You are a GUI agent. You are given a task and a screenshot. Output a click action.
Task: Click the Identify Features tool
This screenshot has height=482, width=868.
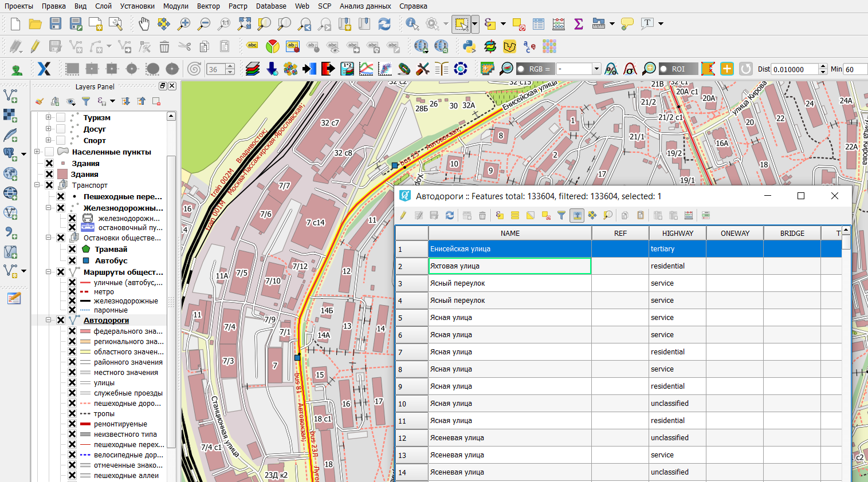tap(412, 23)
